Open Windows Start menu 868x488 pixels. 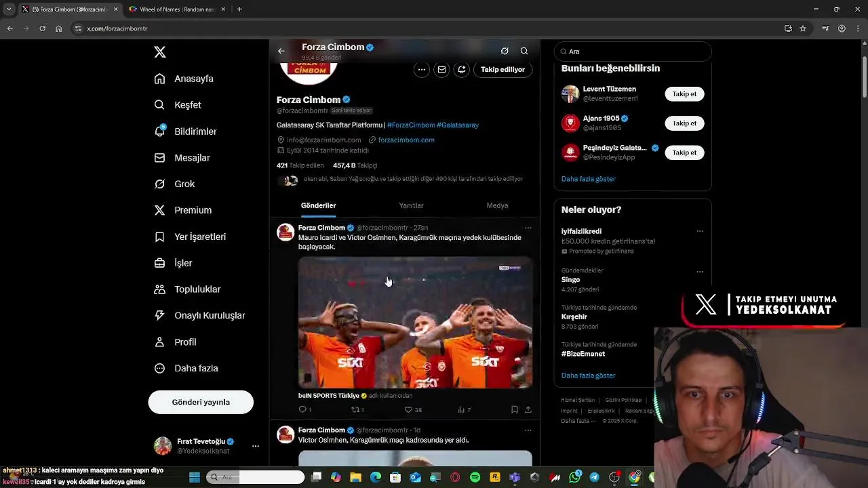[195, 478]
